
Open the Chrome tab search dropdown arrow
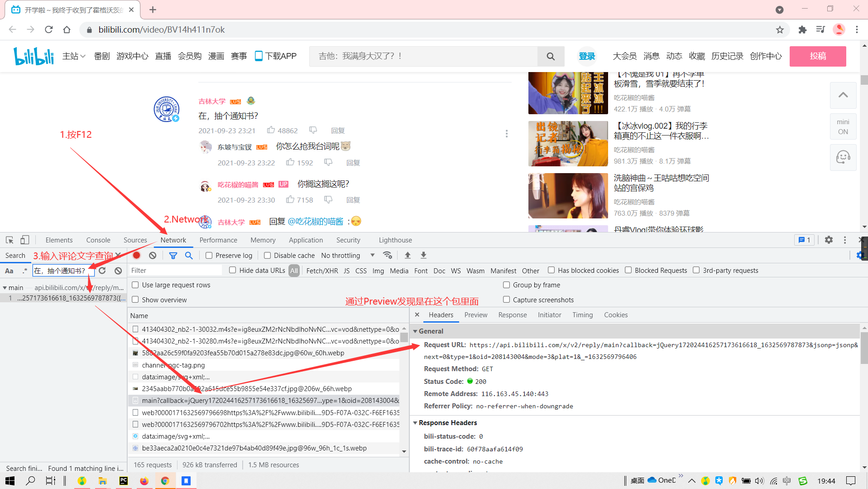(779, 10)
